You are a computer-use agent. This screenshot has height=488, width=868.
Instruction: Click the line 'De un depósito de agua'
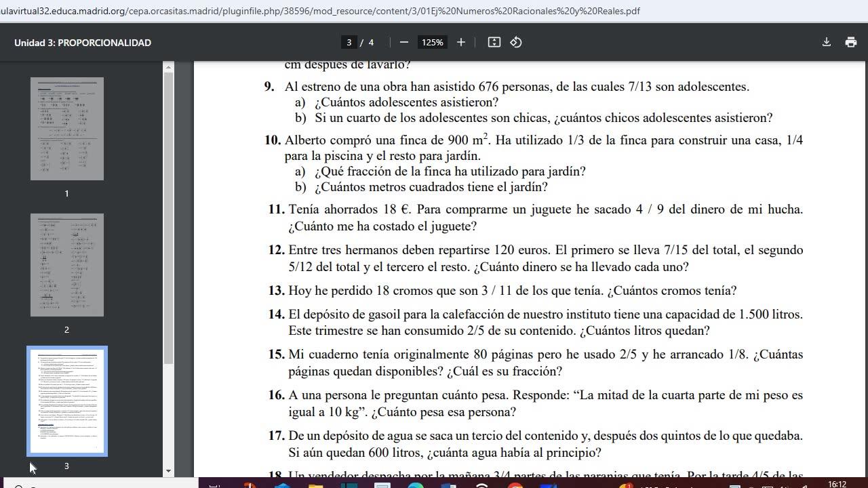(546, 436)
